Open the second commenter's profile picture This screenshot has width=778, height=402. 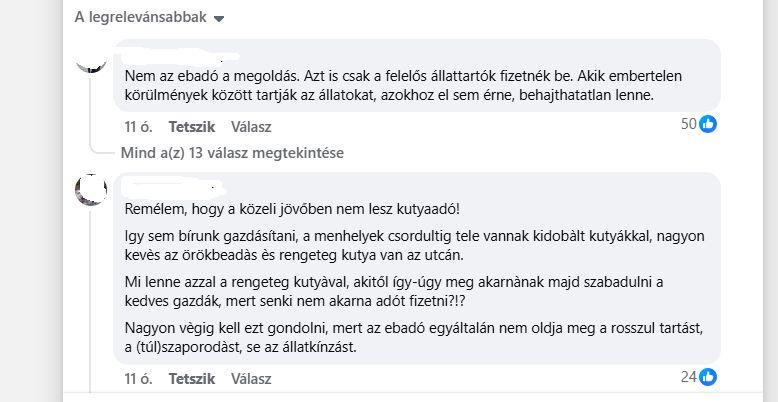click(91, 191)
